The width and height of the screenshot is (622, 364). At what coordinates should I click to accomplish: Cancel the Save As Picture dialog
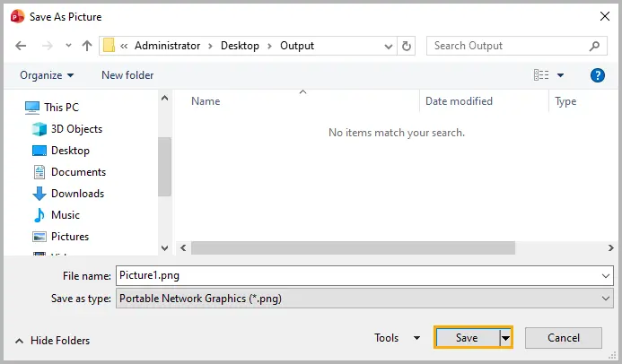pos(564,338)
